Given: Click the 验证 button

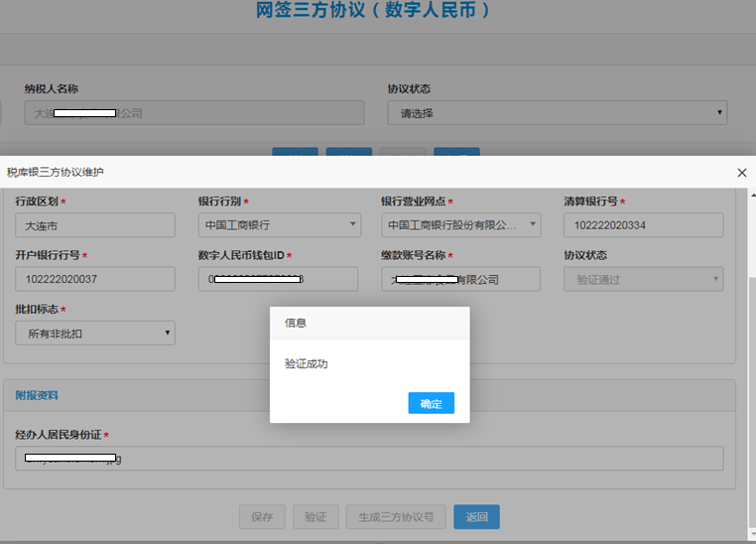Looking at the screenshot, I should pos(315,516).
